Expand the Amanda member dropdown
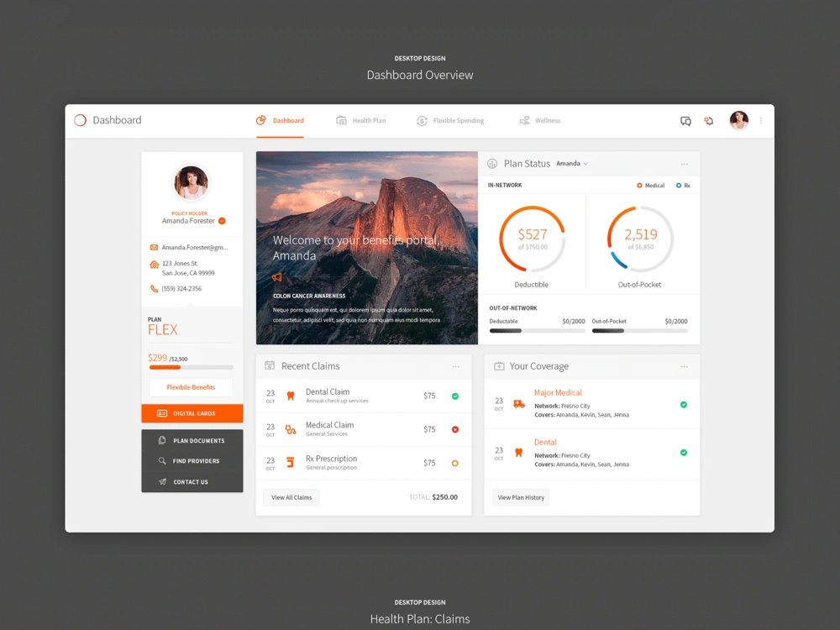The height and width of the screenshot is (630, 840). point(572,164)
